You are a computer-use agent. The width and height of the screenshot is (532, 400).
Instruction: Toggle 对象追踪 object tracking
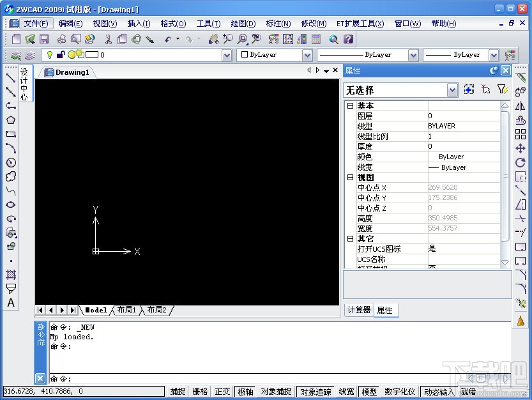click(x=315, y=392)
